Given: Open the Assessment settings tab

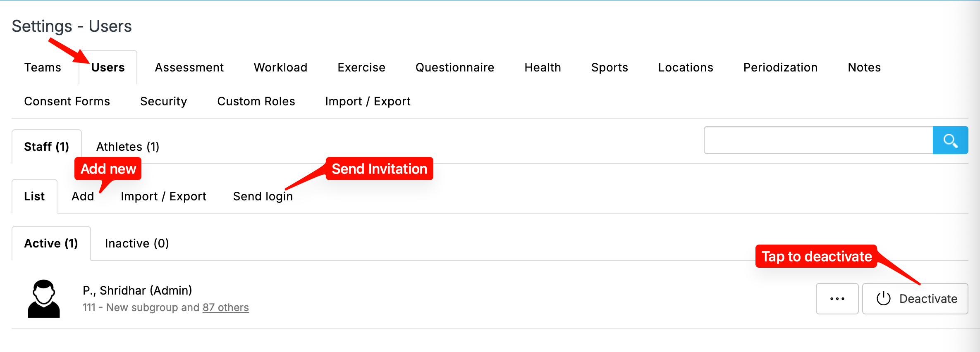Looking at the screenshot, I should [189, 67].
